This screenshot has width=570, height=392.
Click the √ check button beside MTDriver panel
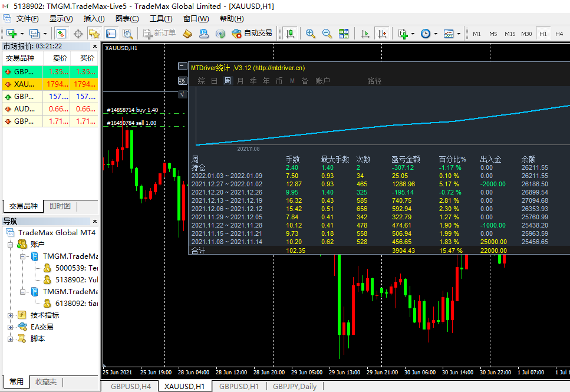[183, 94]
